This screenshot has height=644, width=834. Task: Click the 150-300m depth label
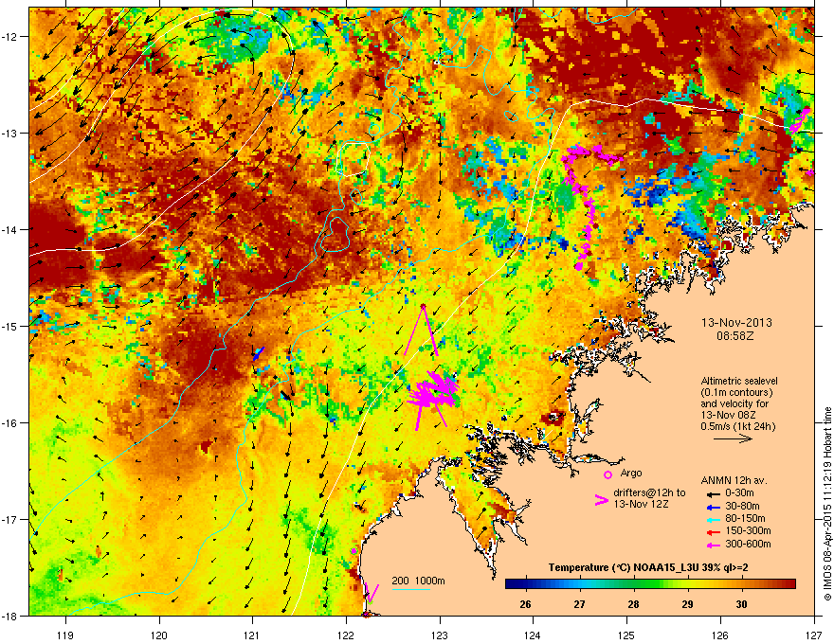tap(748, 530)
